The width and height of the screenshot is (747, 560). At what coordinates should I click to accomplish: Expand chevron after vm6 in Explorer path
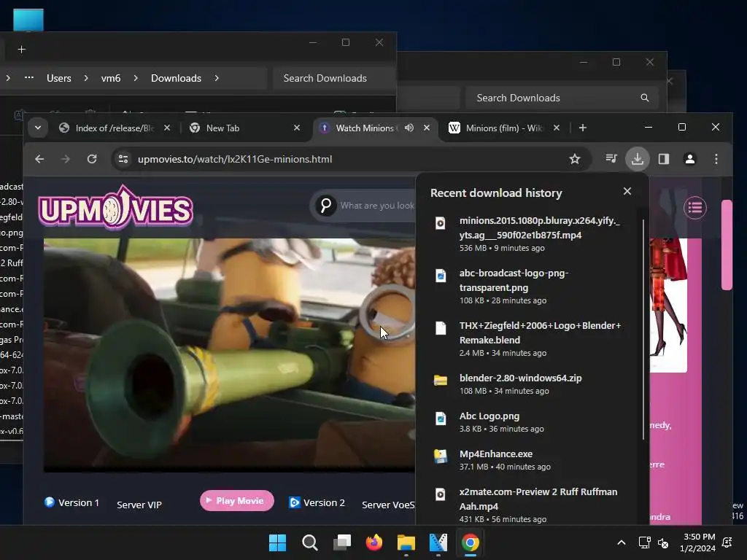pyautogui.click(x=136, y=78)
